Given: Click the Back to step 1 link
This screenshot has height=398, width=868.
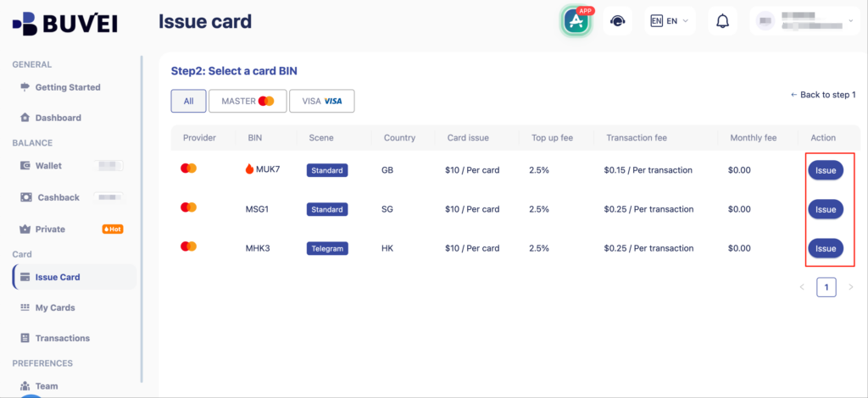Looking at the screenshot, I should coord(822,95).
